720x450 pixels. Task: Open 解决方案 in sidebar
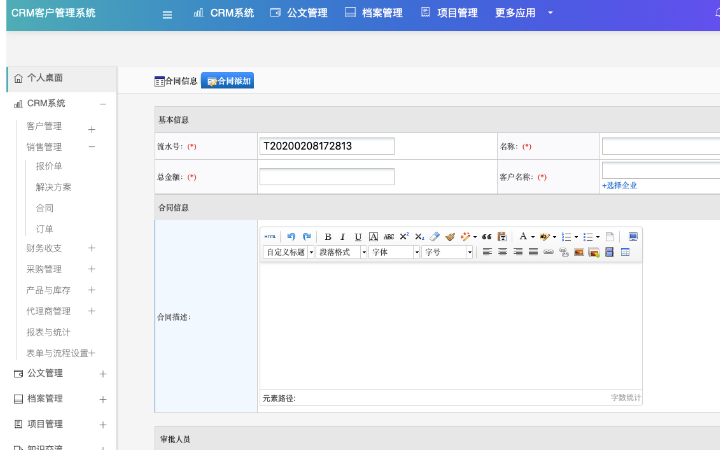pyautogui.click(x=53, y=187)
